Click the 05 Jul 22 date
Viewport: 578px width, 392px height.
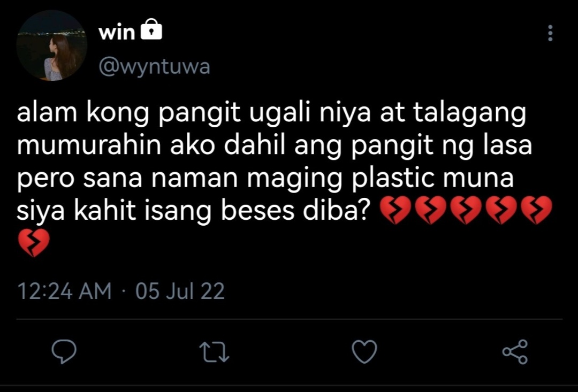coord(180,291)
